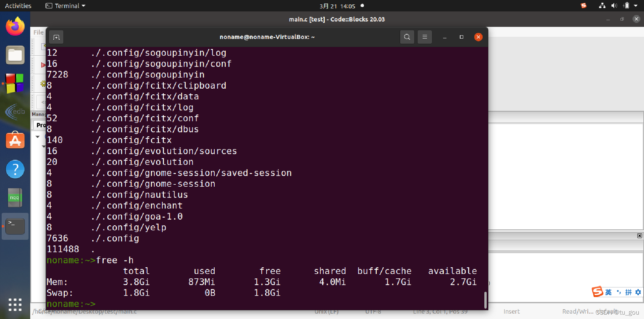Switch to Code::Blocks via its dock icon

[15, 83]
